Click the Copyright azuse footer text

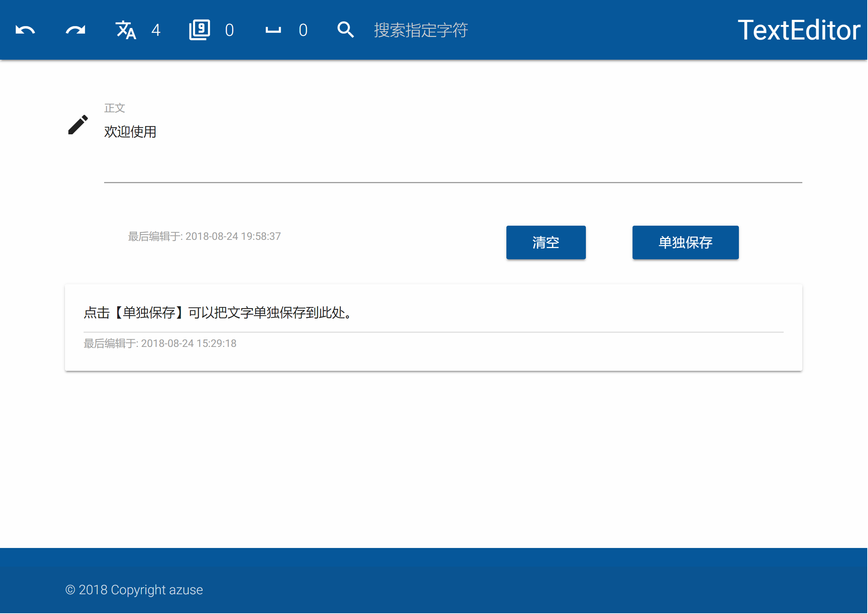point(134,590)
